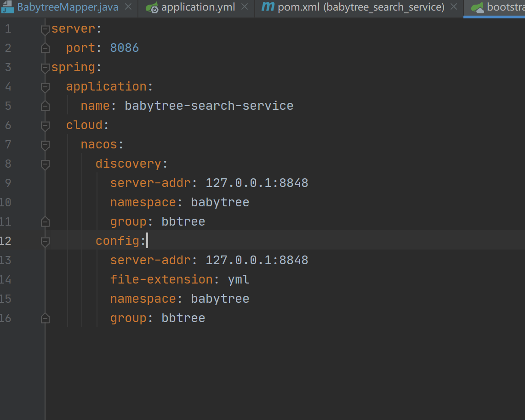
Task: Fold the config section in gutter
Action: coord(45,242)
